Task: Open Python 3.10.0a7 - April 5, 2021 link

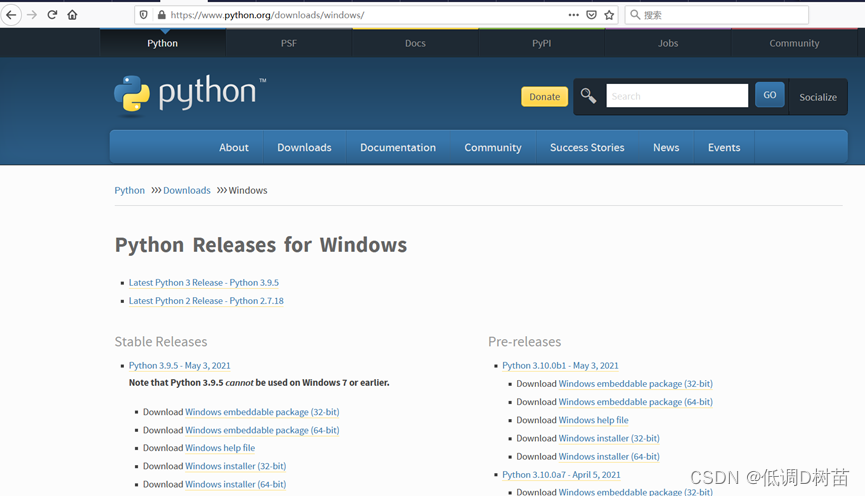Action: point(561,474)
